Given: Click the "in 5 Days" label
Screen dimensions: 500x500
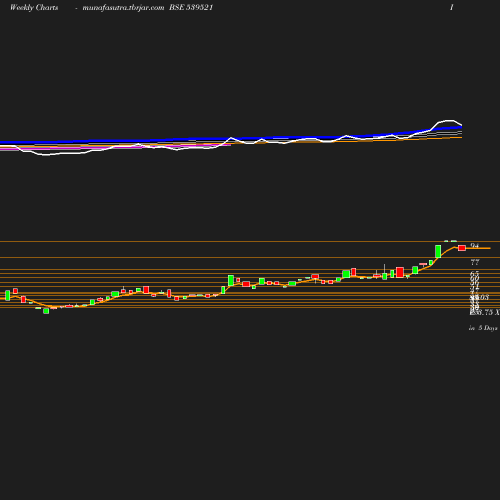Looking at the screenshot, I should point(483,328).
